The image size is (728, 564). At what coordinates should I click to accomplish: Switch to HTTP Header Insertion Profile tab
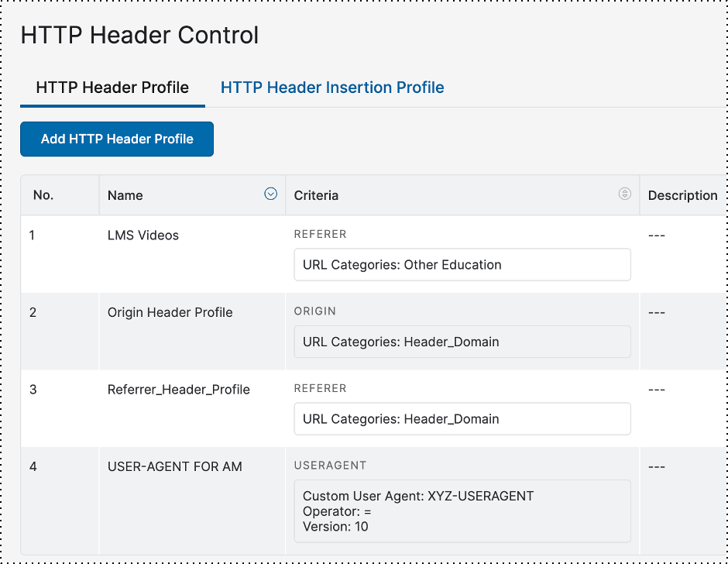click(x=332, y=88)
